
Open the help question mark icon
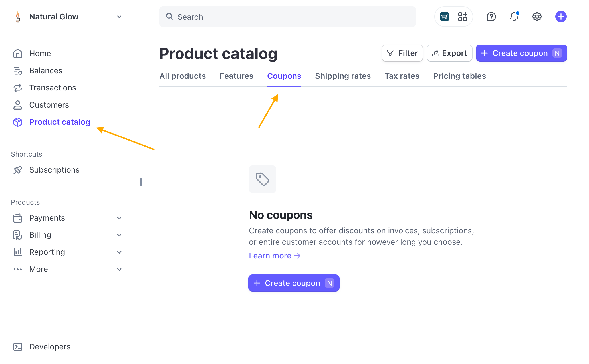[x=491, y=17]
